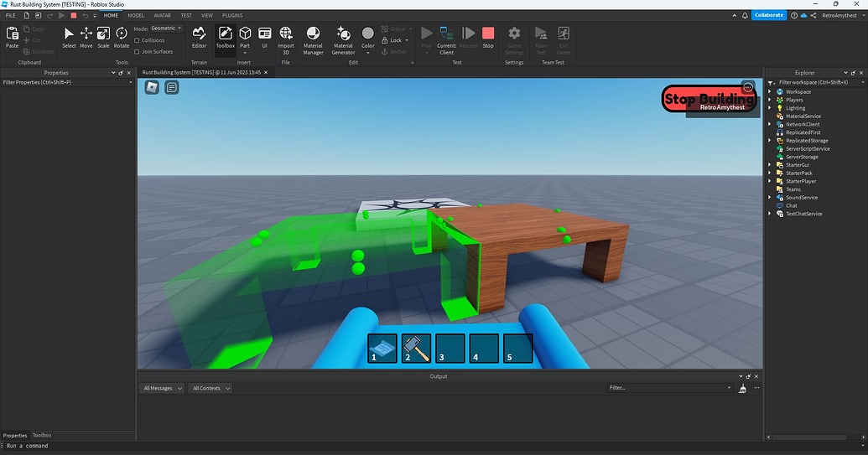
Task: Select empty hotbar slot 3
Action: pyautogui.click(x=450, y=349)
